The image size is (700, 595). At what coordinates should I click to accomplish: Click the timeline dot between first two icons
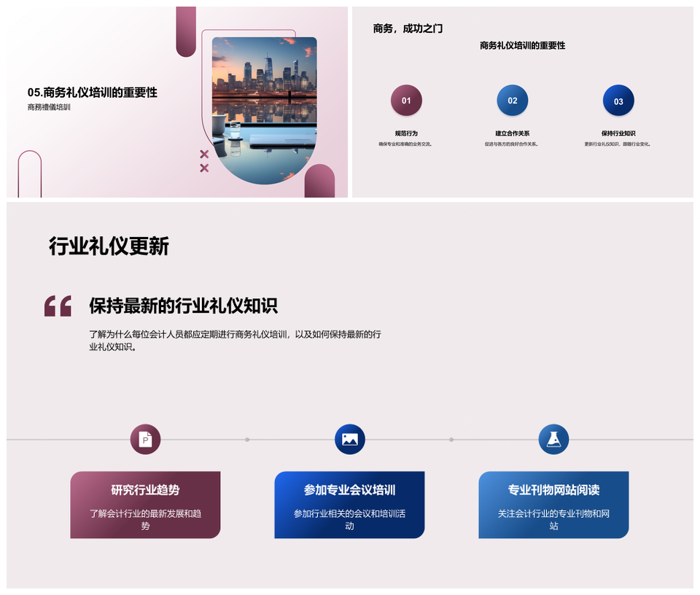point(247,440)
